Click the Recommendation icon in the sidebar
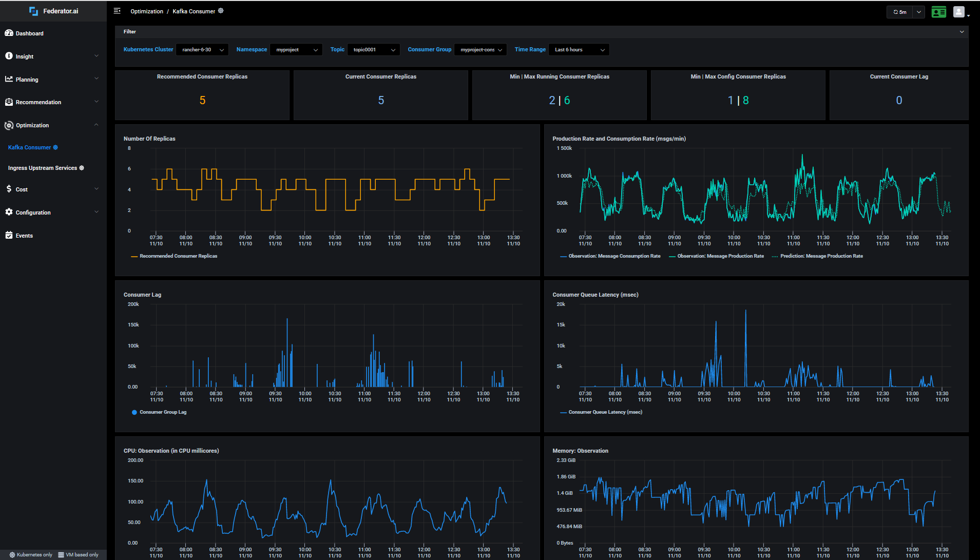The height and width of the screenshot is (560, 980). click(9, 102)
